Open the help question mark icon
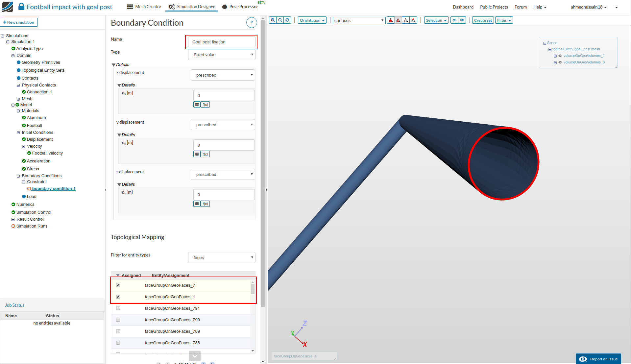The image size is (631, 364). point(252,23)
